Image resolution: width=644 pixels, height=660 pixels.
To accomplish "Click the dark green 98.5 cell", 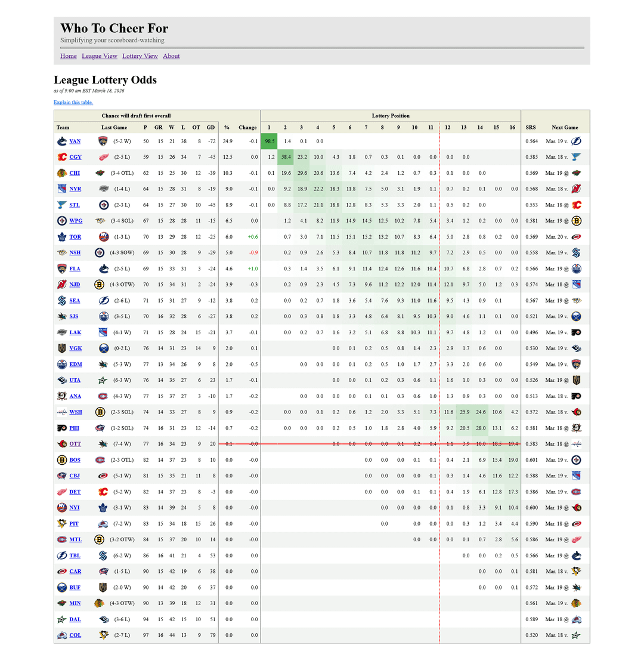I will [x=269, y=141].
